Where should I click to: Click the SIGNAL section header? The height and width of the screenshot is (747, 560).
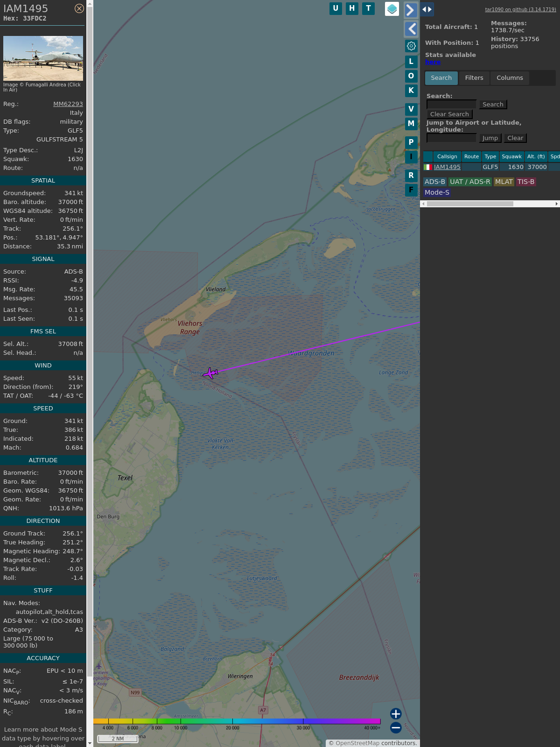pyautogui.click(x=43, y=259)
